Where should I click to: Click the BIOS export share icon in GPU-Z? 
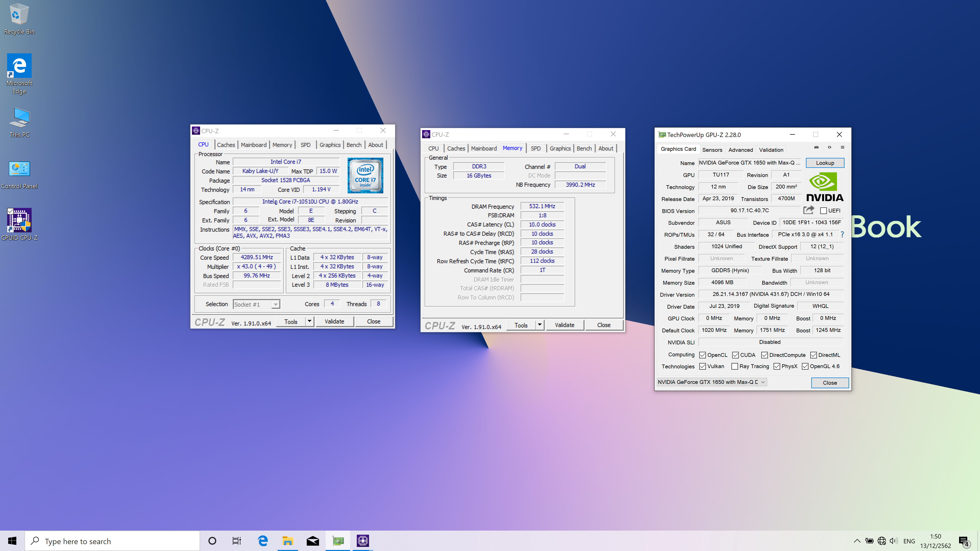(808, 210)
